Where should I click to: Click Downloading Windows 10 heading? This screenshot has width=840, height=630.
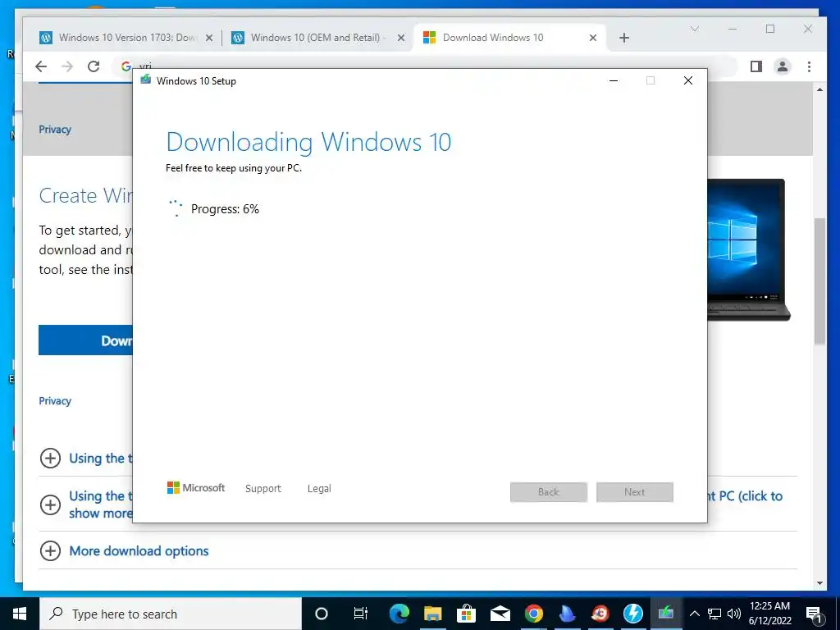308,142
